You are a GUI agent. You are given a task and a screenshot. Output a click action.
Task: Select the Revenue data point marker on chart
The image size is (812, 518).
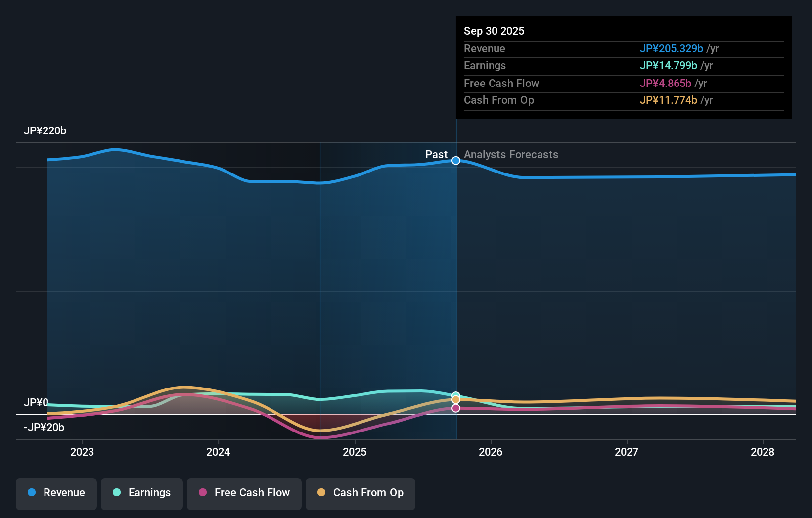pyautogui.click(x=455, y=160)
